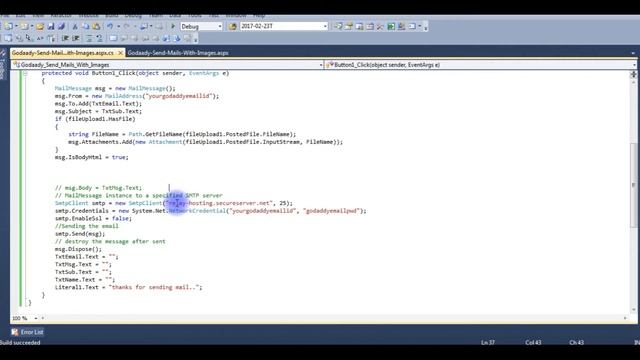This screenshot has height=360, width=640.
Task: Click the "Ln 37" status bar indicator
Action: pyautogui.click(x=488, y=342)
